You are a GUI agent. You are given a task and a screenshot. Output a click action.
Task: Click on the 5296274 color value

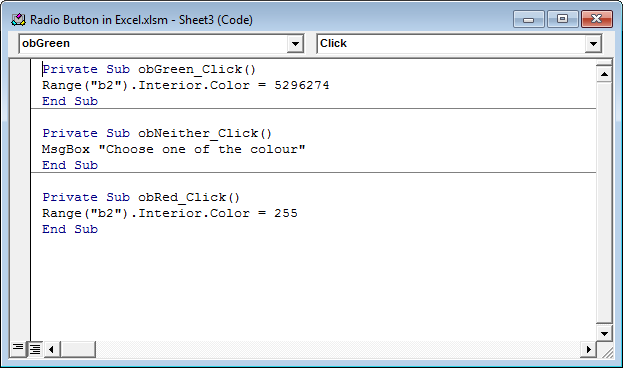[302, 85]
